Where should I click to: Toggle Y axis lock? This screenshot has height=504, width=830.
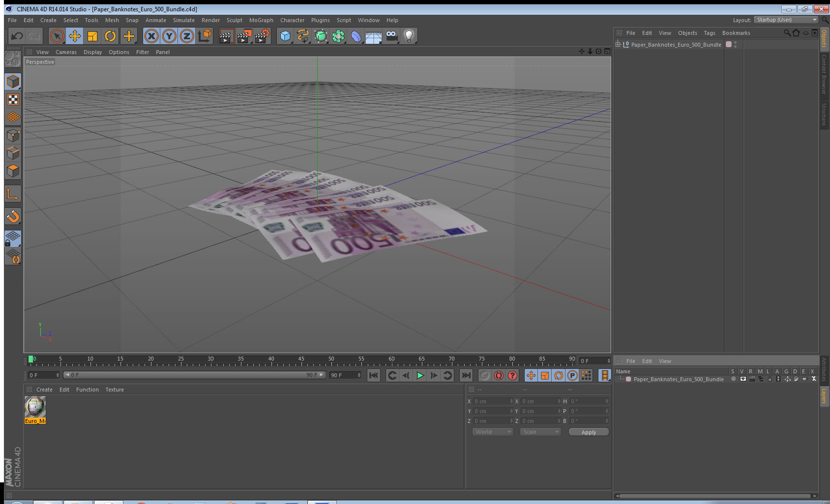pos(169,36)
